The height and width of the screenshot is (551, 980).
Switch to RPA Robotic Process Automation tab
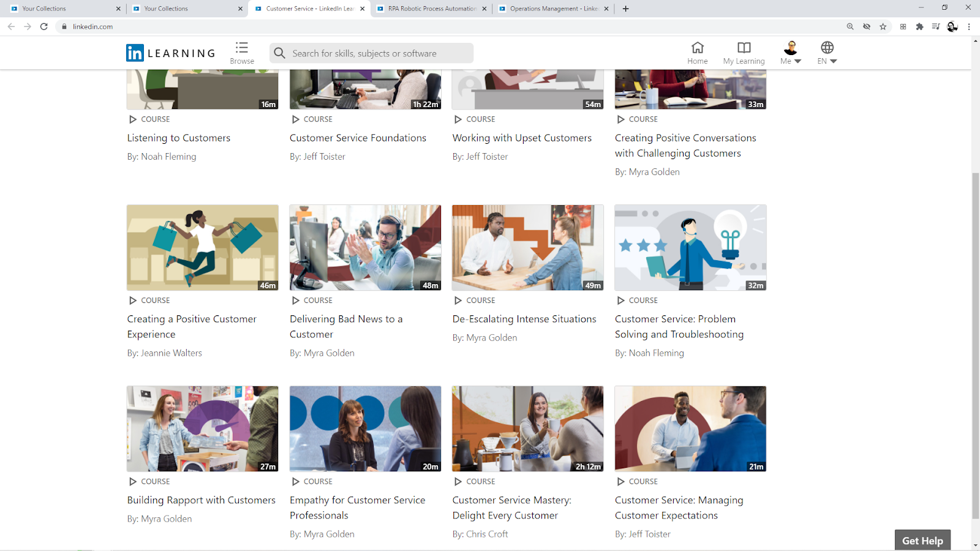click(x=432, y=9)
